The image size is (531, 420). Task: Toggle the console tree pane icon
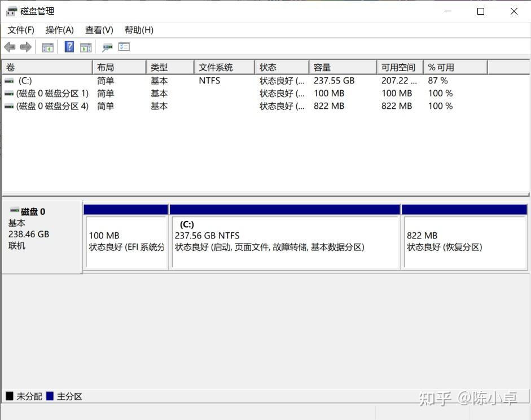pyautogui.click(x=47, y=47)
